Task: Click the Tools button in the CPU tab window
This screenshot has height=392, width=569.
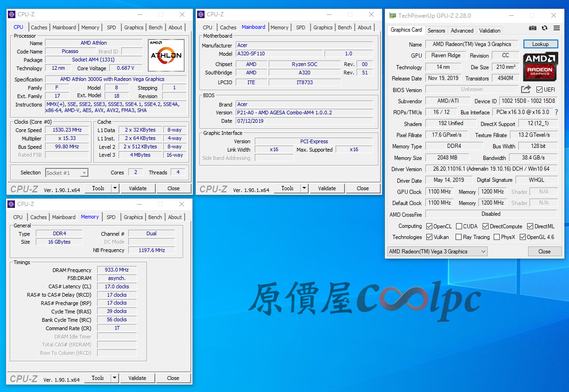Action: point(98,188)
